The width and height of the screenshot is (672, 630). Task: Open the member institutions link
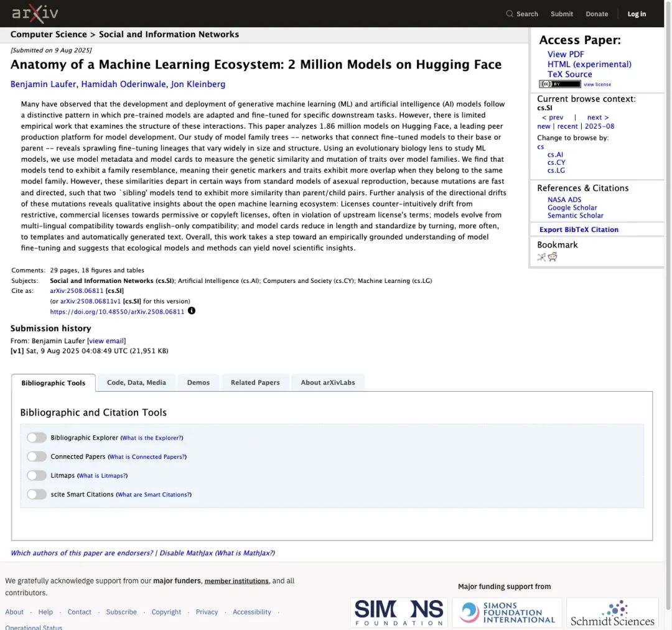236,581
